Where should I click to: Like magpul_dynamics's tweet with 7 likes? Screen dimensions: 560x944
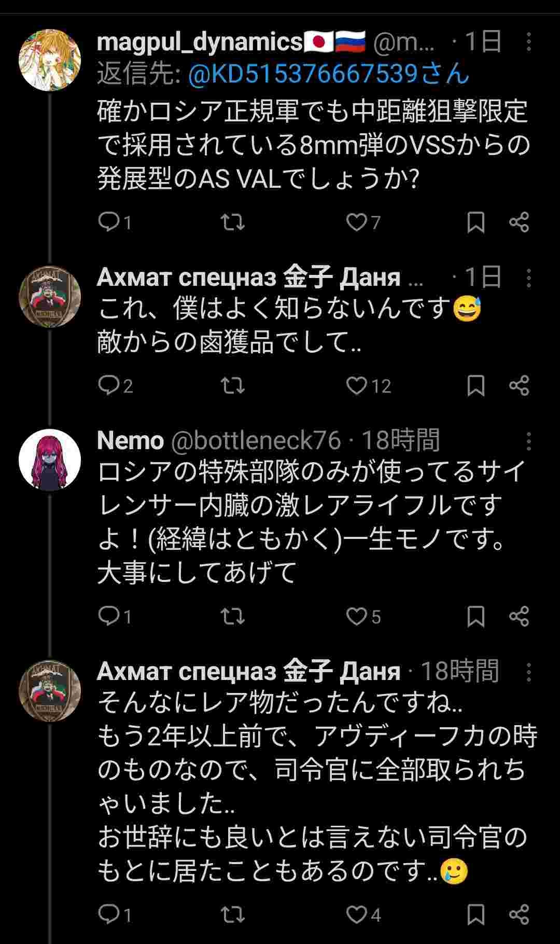[x=357, y=223]
